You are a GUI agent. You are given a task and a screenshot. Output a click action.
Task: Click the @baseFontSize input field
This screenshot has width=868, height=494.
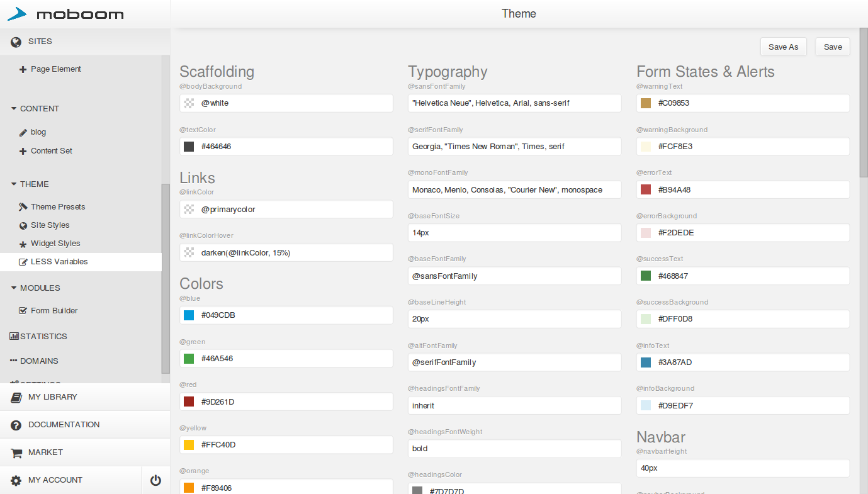point(514,233)
